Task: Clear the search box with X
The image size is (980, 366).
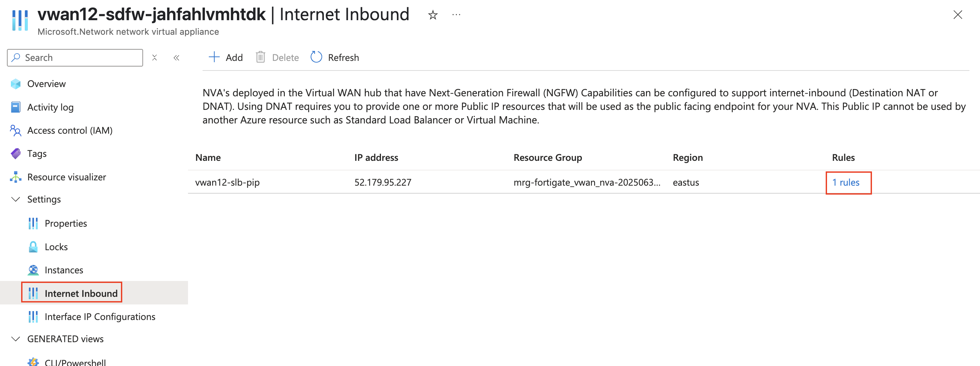Action: (155, 58)
